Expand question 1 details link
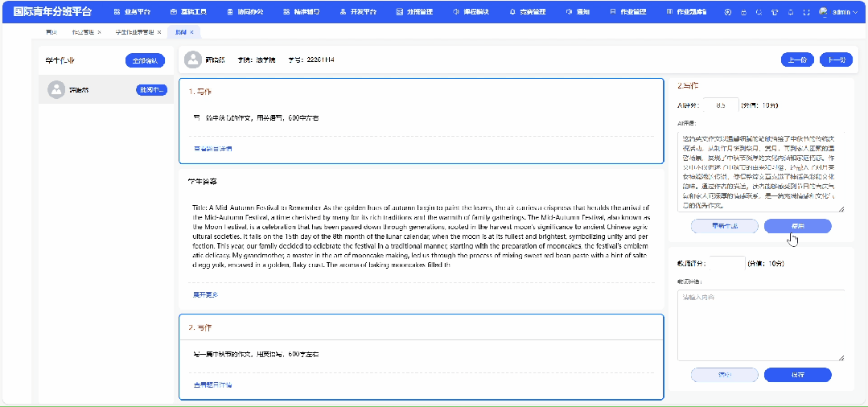Image resolution: width=868 pixels, height=407 pixels. [212, 149]
